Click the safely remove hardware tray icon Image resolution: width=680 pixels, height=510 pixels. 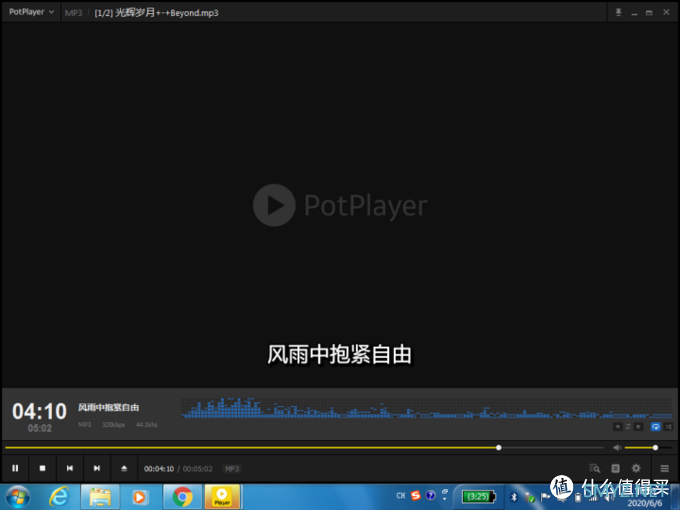[x=530, y=497]
